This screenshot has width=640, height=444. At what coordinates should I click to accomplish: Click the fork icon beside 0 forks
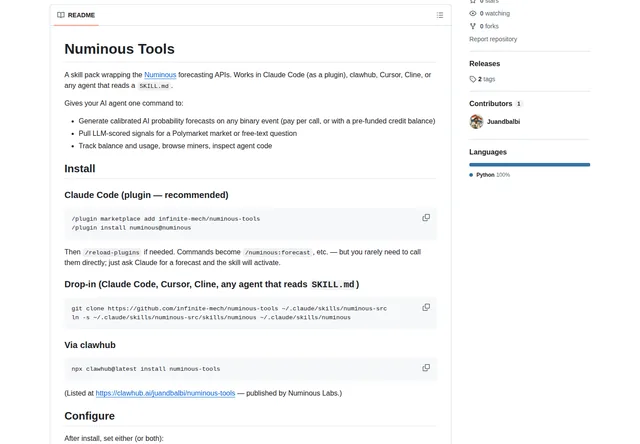(x=473, y=26)
